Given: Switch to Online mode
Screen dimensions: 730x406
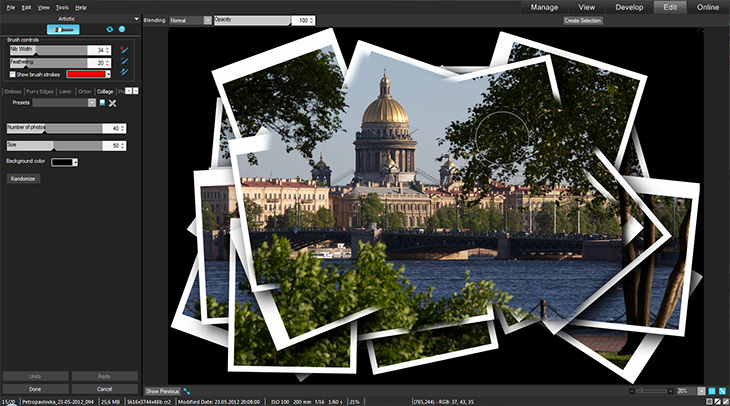Looking at the screenshot, I should [708, 7].
